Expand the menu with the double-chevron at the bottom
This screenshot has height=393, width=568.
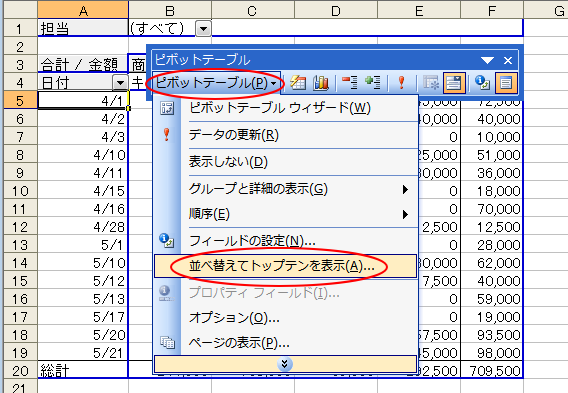pyautogui.click(x=285, y=364)
